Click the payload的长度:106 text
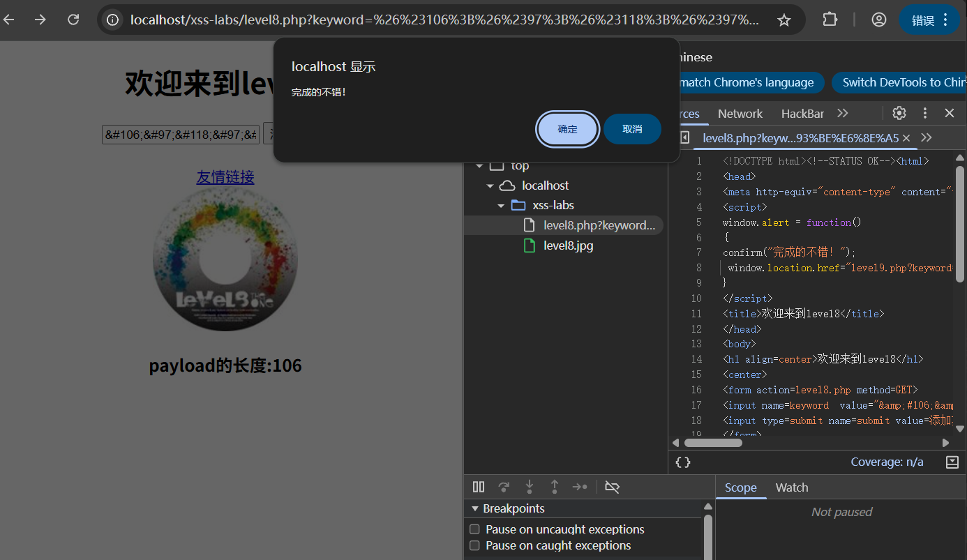 tap(225, 365)
